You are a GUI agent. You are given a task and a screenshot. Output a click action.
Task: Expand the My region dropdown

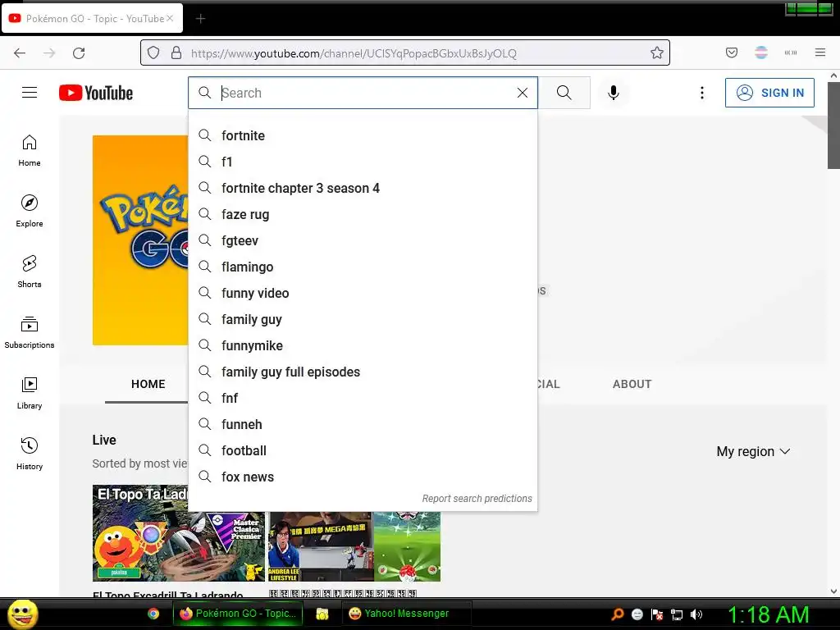[x=753, y=452]
